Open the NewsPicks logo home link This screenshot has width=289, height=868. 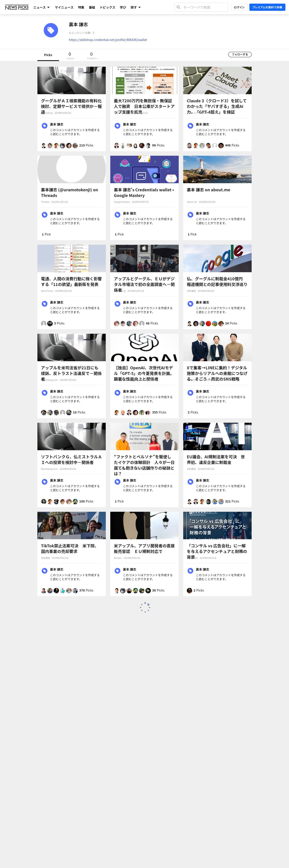(17, 7)
